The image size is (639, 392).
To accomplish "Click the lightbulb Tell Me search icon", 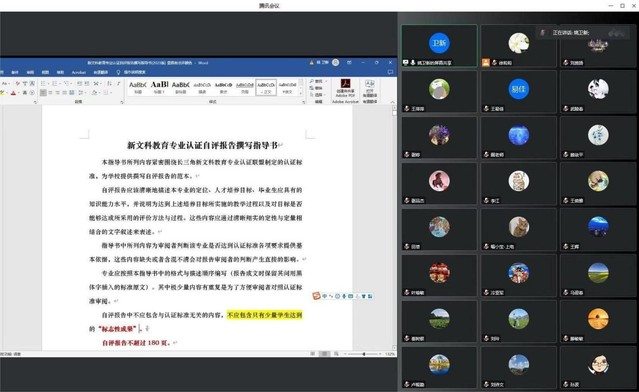I will (x=119, y=72).
